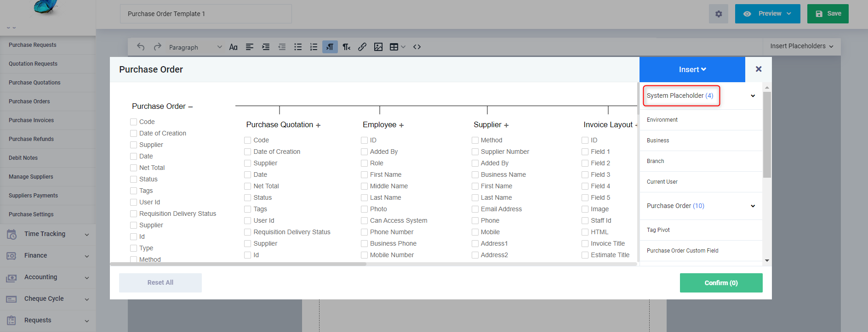Open the source code view icon

[x=417, y=47]
